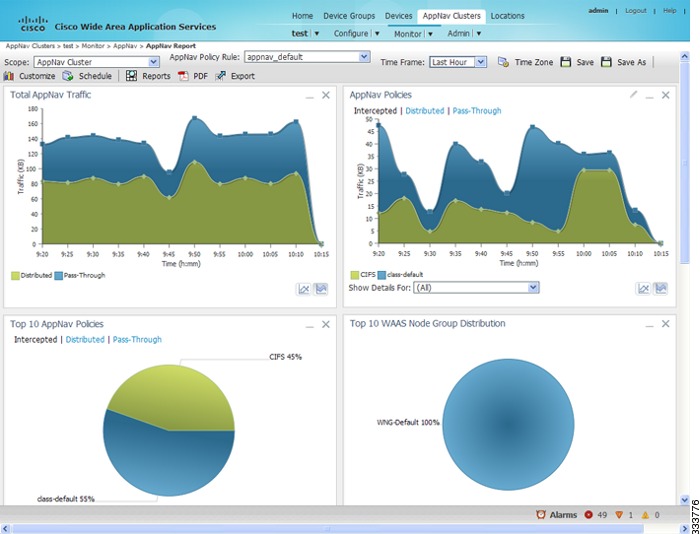
Task: Show Pass-Through data in Top 10 AppNav Policies
Action: [137, 340]
